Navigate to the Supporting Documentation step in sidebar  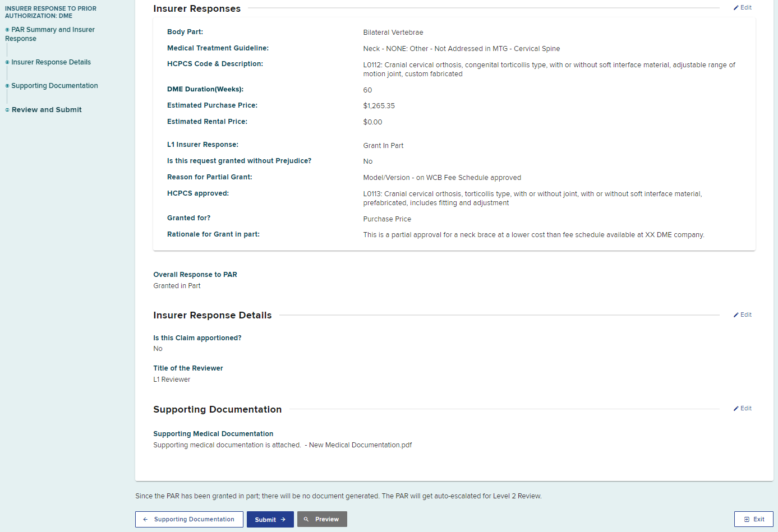point(56,85)
